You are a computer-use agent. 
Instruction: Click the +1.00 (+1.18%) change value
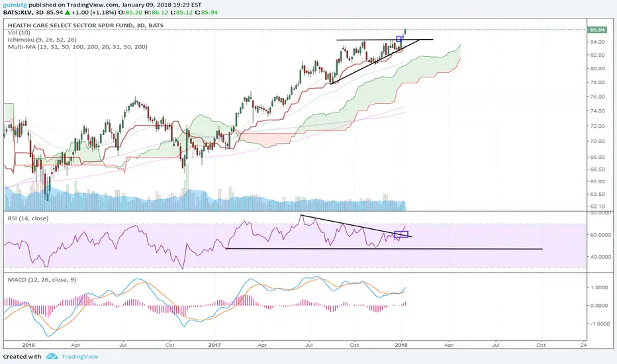pyautogui.click(x=94, y=12)
